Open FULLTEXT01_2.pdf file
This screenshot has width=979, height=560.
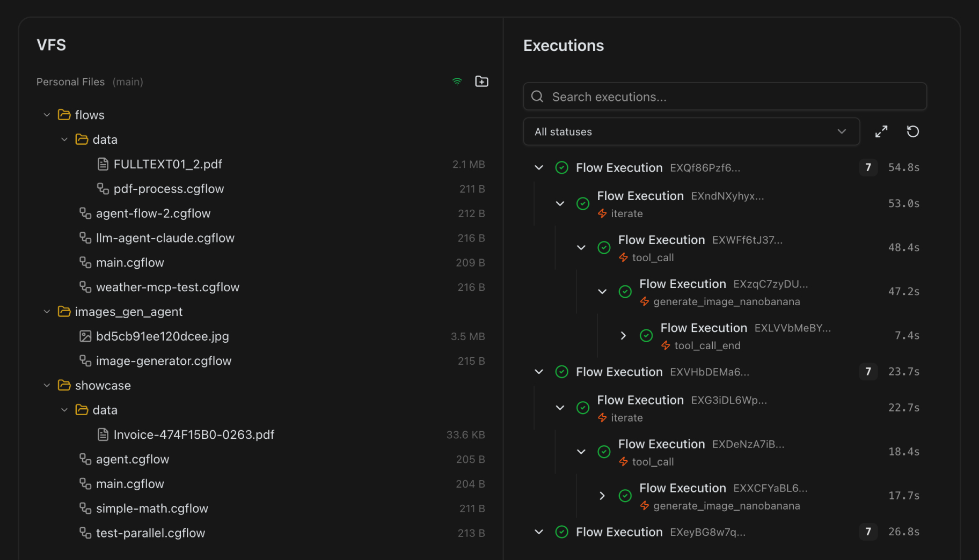click(168, 164)
